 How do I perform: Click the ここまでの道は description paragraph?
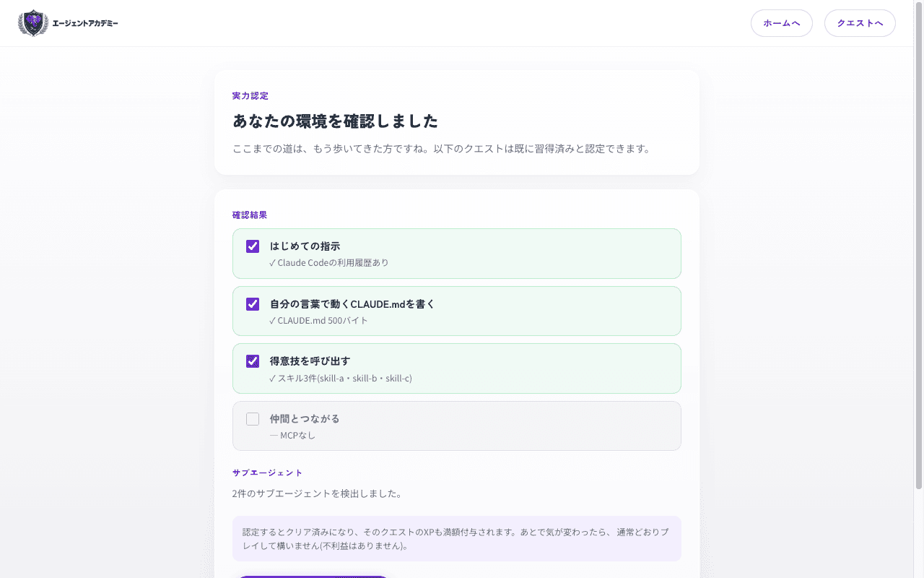pos(442,149)
